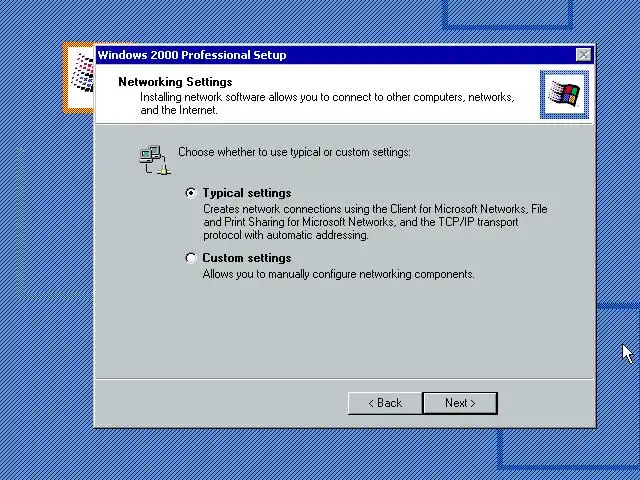Click the 'Installing network software allows' subtitle text

(x=327, y=103)
